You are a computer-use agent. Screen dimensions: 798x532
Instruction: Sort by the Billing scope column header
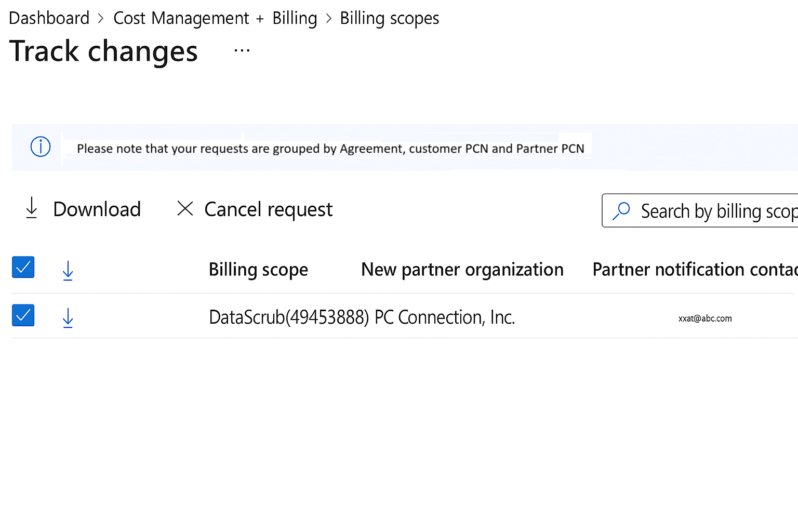[x=258, y=270]
